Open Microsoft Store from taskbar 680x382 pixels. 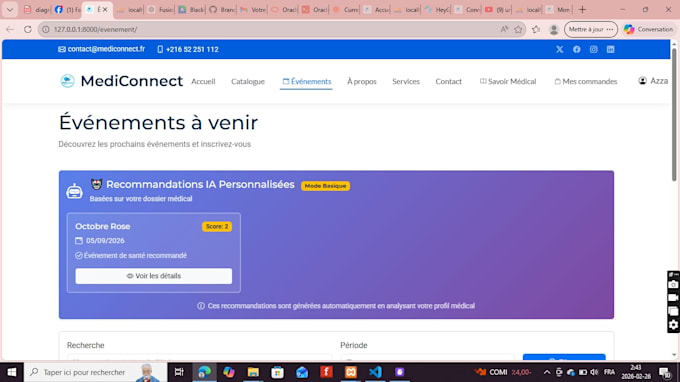pyautogui.click(x=278, y=372)
